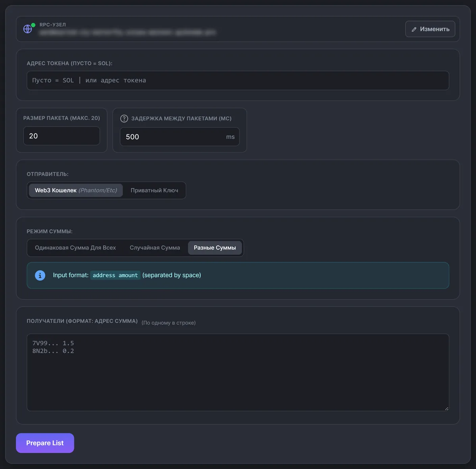Focus the token address input field
Image resolution: width=476 pixels, height=469 pixels.
238,80
